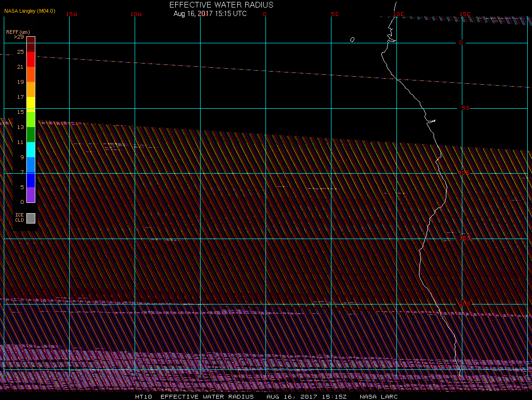Click the legend value 17

pos(21,97)
